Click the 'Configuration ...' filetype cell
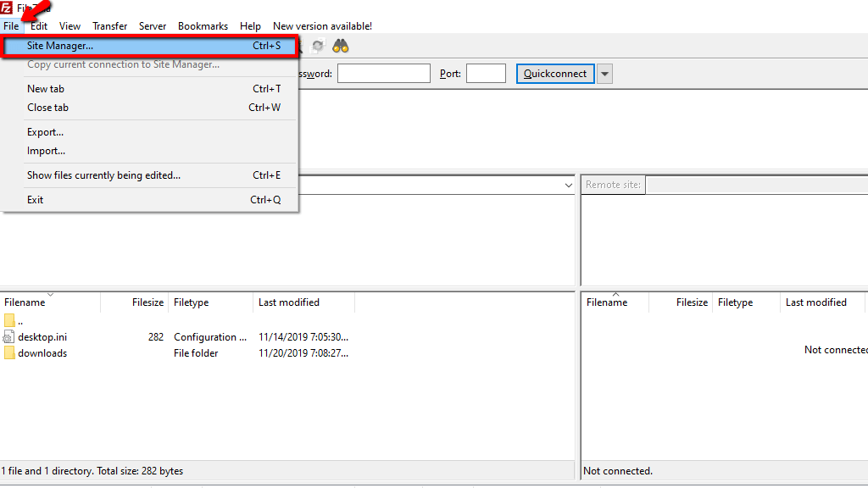Viewport: 868px width, 488px height. coord(210,337)
